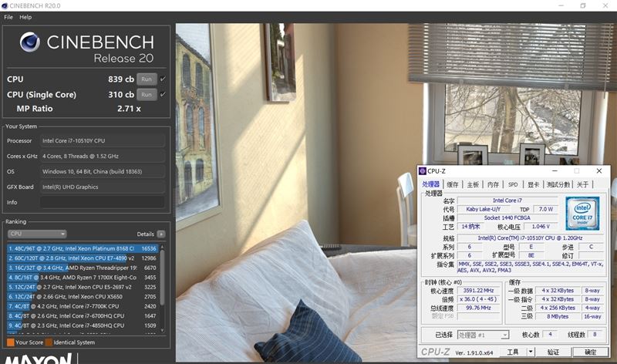Run the CPU multi-core benchmark
617x364 pixels.
pos(147,79)
